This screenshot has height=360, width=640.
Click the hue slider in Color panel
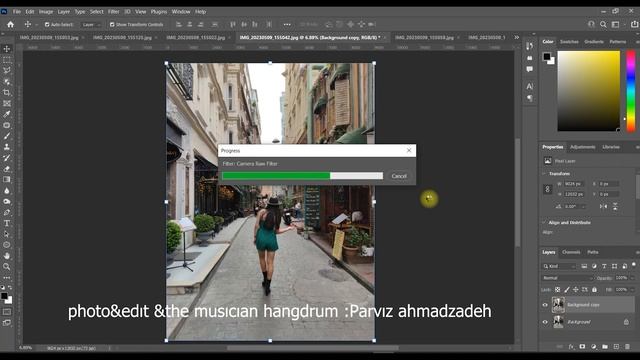coord(631,91)
